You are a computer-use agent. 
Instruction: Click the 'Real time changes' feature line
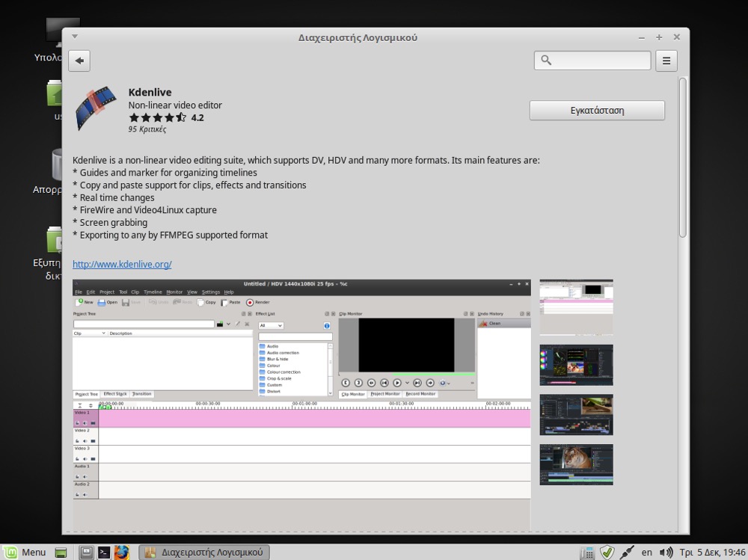[x=114, y=197]
